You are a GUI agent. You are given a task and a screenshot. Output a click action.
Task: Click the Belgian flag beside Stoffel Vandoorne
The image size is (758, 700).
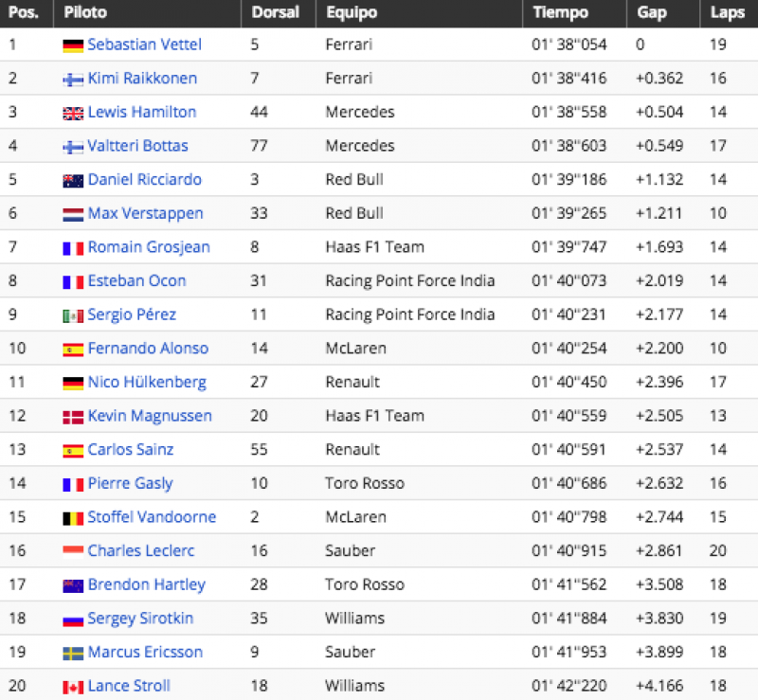[73, 518]
